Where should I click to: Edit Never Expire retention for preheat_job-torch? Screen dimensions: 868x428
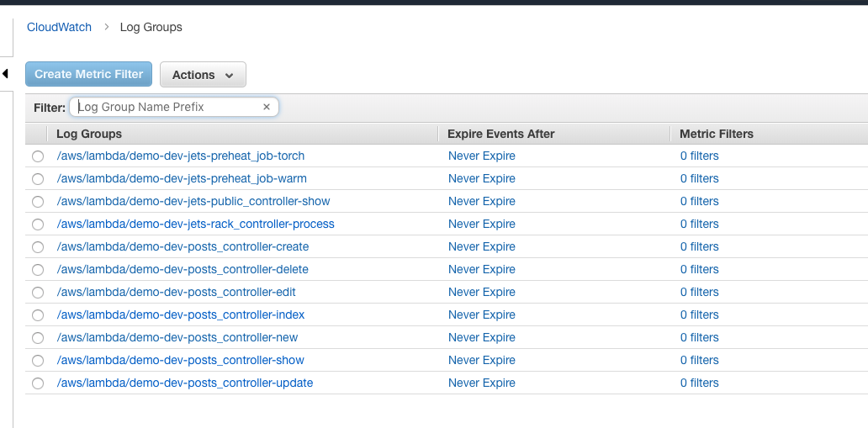pyautogui.click(x=482, y=156)
